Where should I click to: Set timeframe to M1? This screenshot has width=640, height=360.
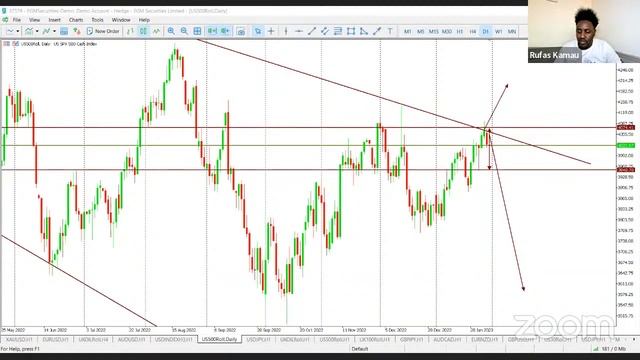(407, 31)
